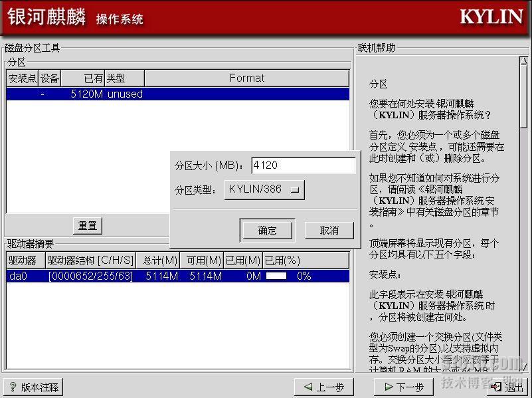The image size is (532, 398).
Task: Select the 5120M unused partition row
Action: (177, 94)
